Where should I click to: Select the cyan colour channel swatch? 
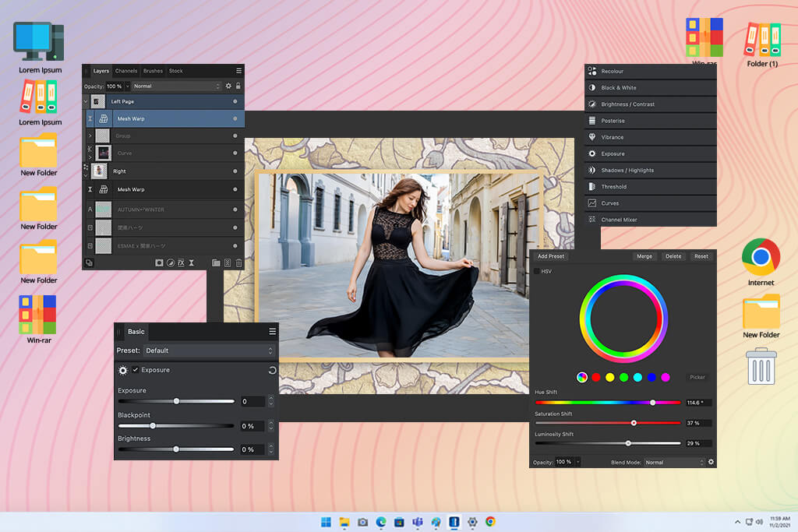click(637, 377)
